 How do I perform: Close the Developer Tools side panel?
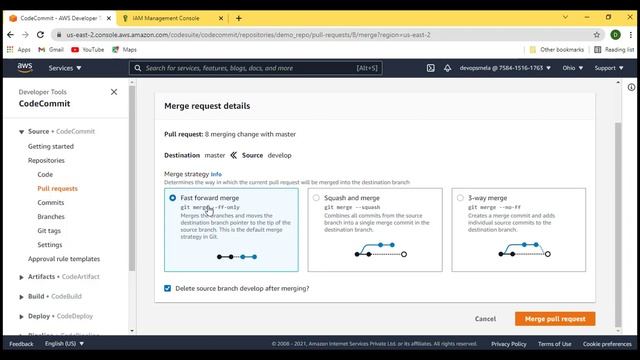tap(114, 92)
